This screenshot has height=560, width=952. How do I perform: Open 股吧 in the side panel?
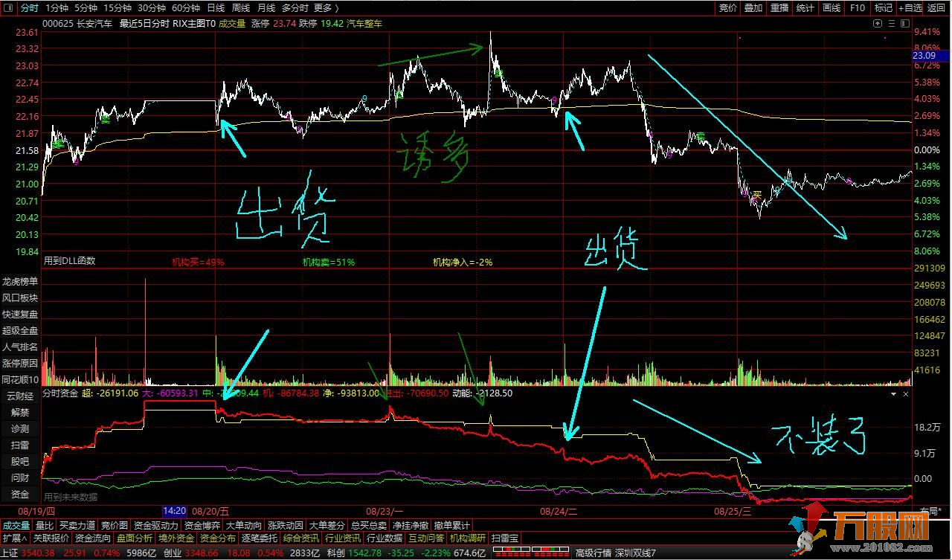click(x=20, y=462)
